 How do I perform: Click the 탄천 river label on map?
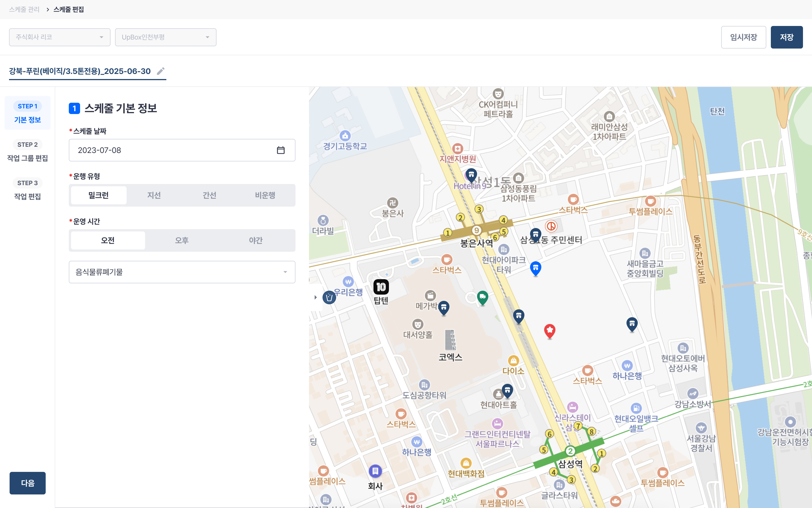pyautogui.click(x=717, y=111)
